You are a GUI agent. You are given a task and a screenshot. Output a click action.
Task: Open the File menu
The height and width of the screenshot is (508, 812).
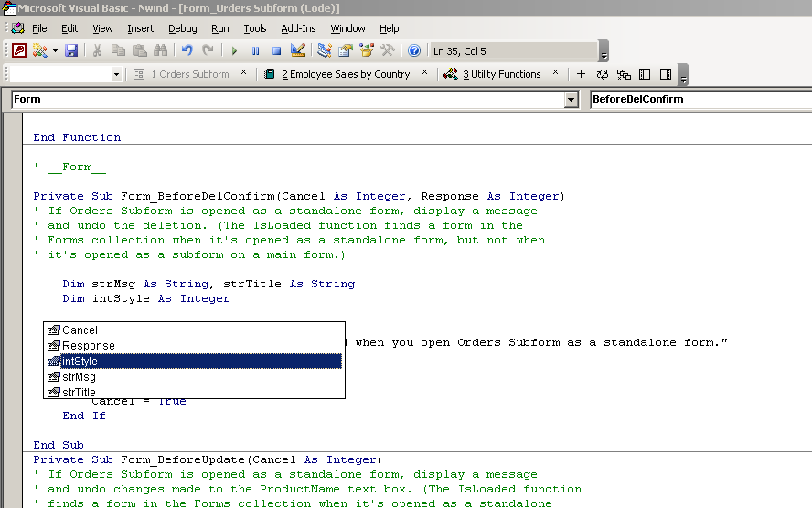tap(39, 28)
